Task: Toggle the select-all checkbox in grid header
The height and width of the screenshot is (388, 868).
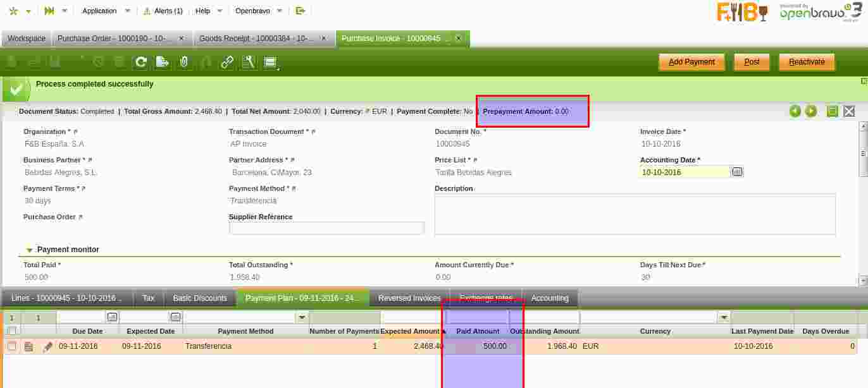Action: coord(11,330)
